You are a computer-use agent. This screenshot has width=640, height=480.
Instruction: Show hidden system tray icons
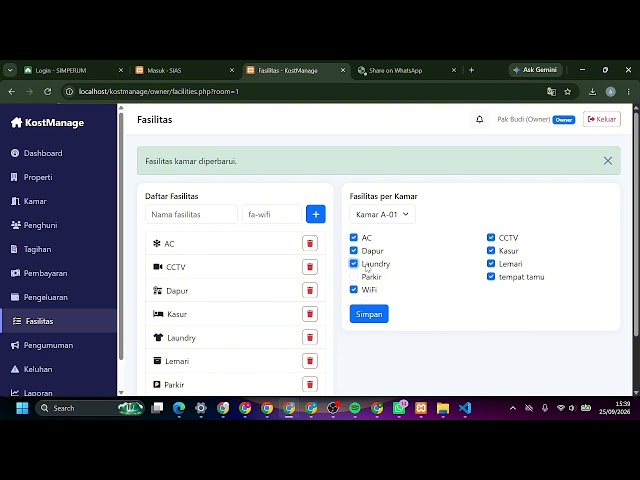click(513, 408)
